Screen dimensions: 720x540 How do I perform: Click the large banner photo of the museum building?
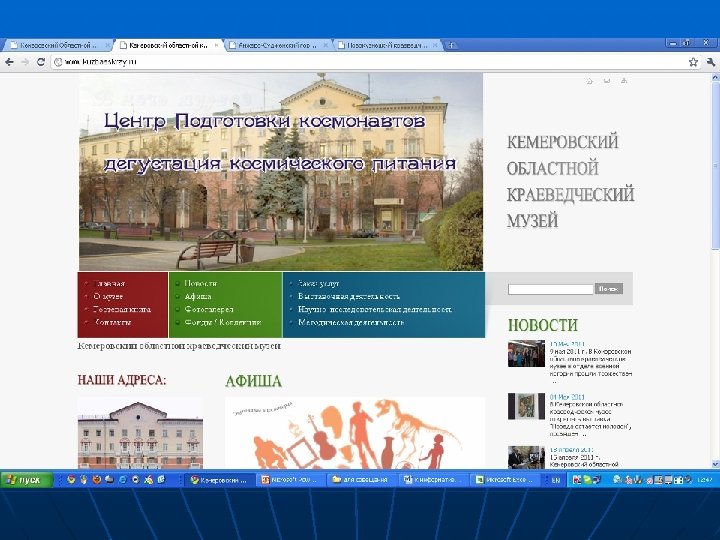(281, 172)
